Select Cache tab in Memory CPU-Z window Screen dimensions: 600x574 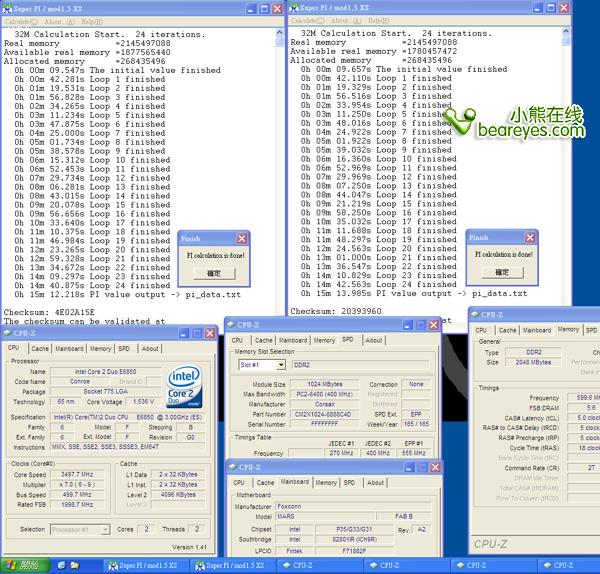[x=508, y=330]
